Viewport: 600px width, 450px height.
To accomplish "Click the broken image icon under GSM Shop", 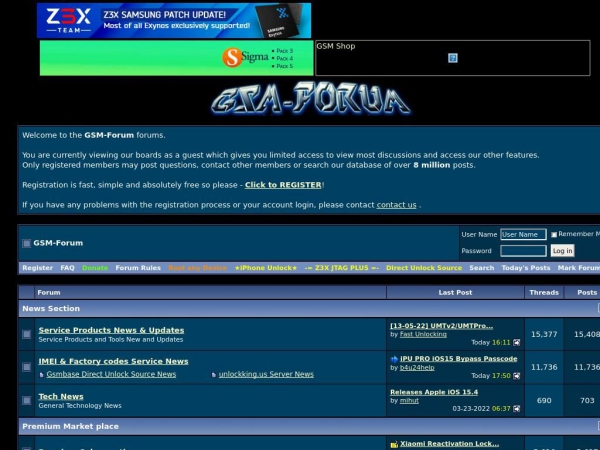I will tap(453, 58).
